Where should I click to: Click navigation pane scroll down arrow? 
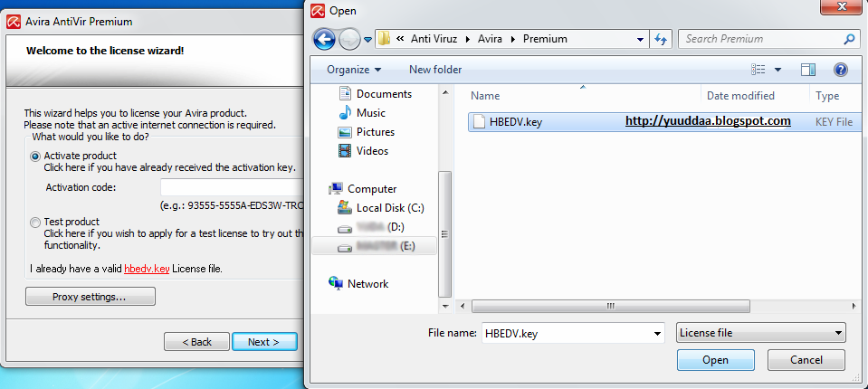pos(445,306)
